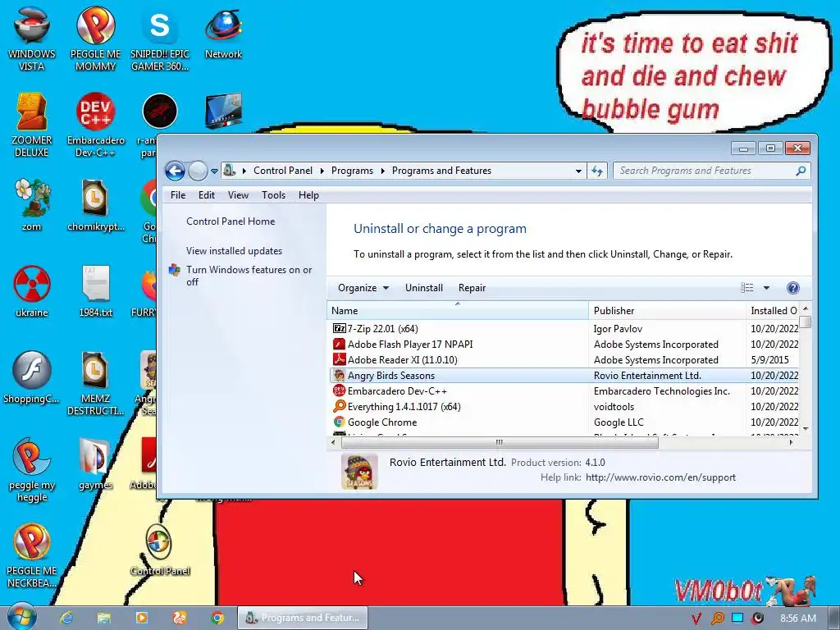840x630 pixels.
Task: Click the change view icon button
Action: (x=747, y=288)
